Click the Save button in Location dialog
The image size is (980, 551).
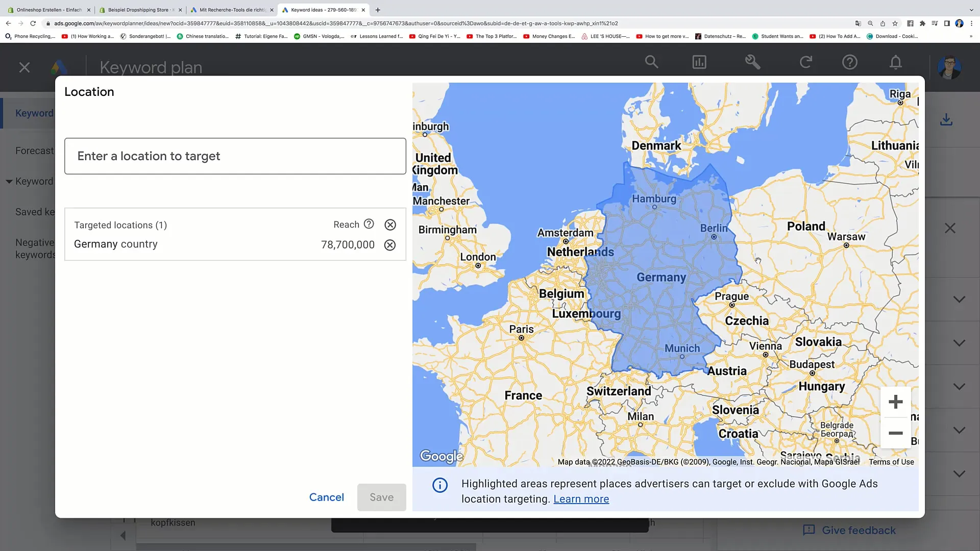click(x=382, y=497)
